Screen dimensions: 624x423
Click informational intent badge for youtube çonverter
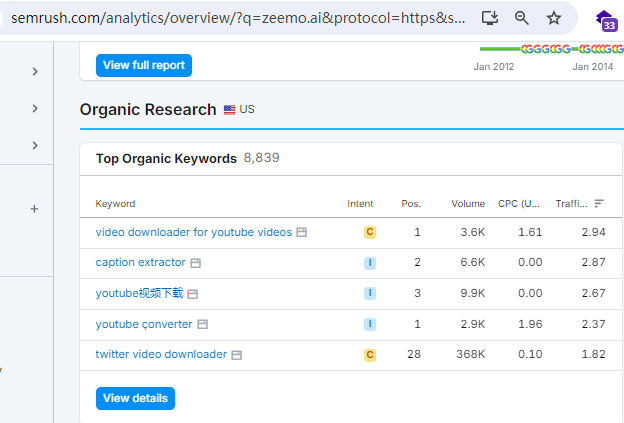370,324
